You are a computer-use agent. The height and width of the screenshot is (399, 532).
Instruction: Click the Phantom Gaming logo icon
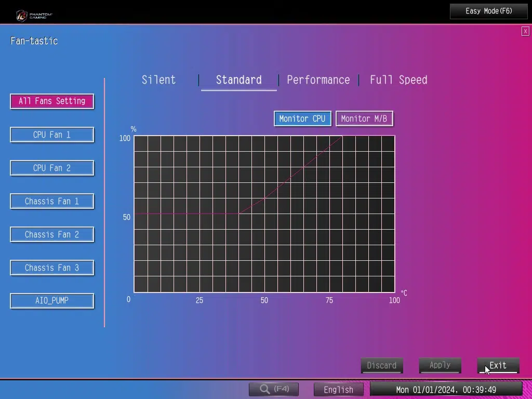22,15
